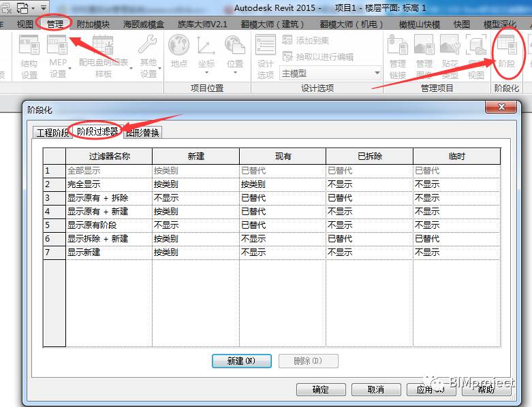Select the 全部显示 filter name

109,171
